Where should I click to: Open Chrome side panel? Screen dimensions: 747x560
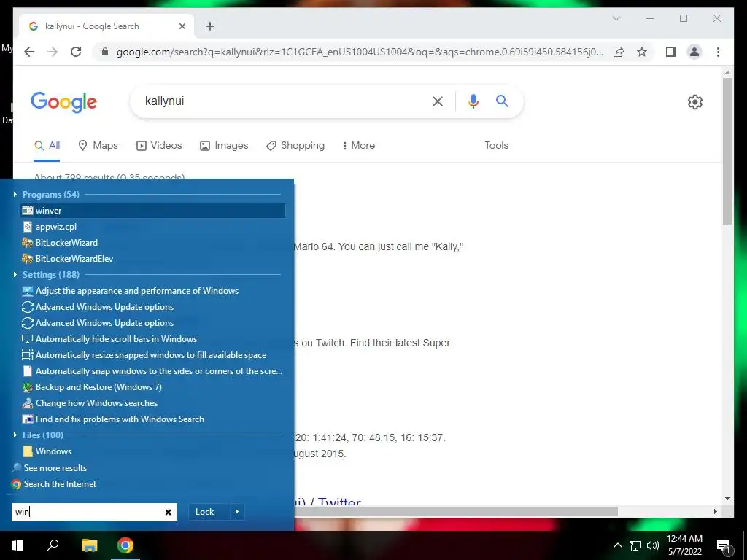[671, 52]
